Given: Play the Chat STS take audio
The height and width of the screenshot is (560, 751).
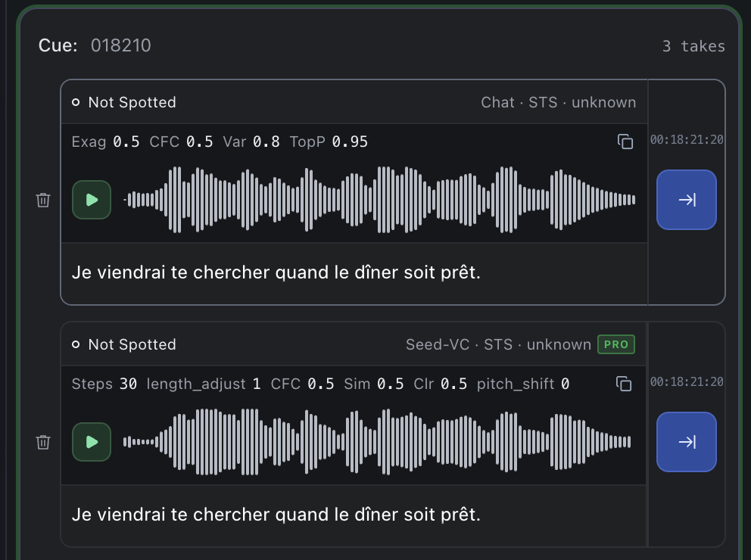Looking at the screenshot, I should click(x=92, y=200).
